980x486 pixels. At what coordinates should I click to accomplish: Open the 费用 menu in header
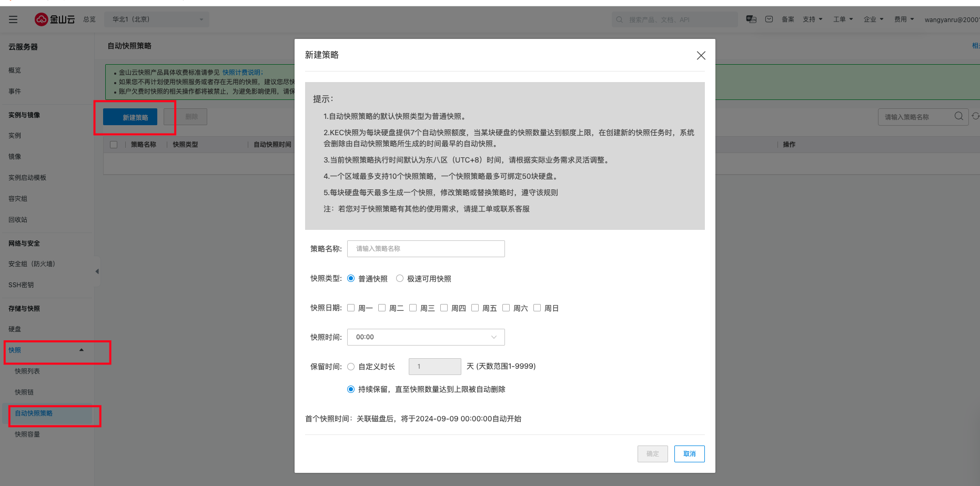[x=904, y=19]
